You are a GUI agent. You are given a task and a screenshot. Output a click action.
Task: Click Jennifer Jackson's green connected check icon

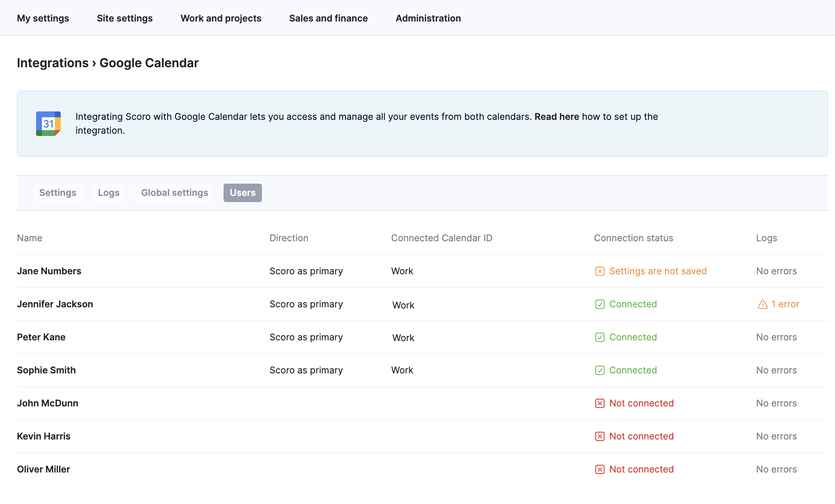point(600,304)
